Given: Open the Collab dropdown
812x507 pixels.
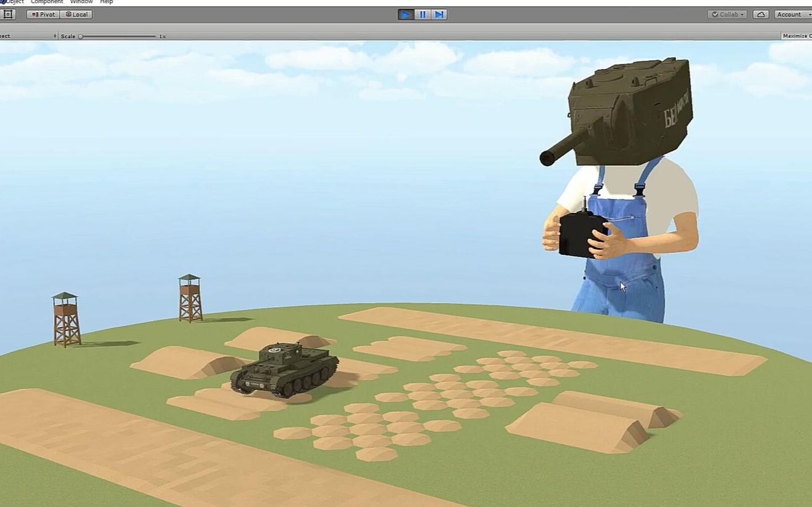Looking at the screenshot, I should tap(727, 14).
